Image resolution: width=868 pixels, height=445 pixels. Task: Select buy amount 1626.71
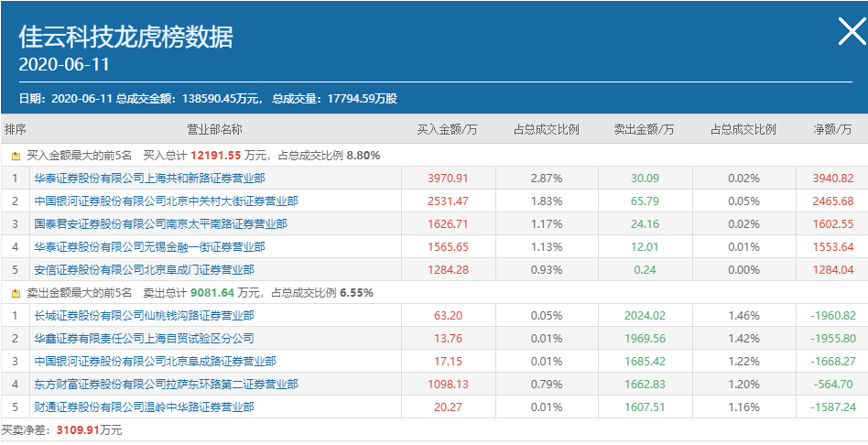[x=448, y=224]
